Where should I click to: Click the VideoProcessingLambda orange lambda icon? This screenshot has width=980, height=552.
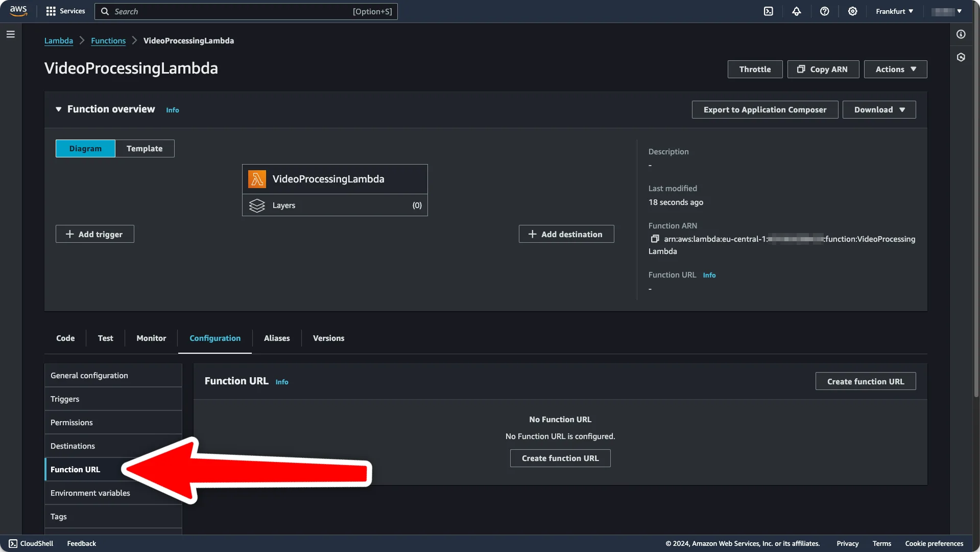257,179
